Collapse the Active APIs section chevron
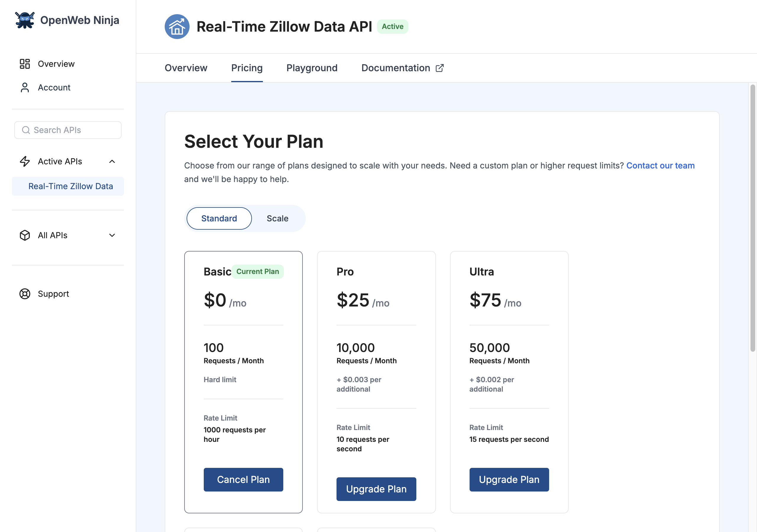Screen dimensions: 757x532 tap(112, 161)
